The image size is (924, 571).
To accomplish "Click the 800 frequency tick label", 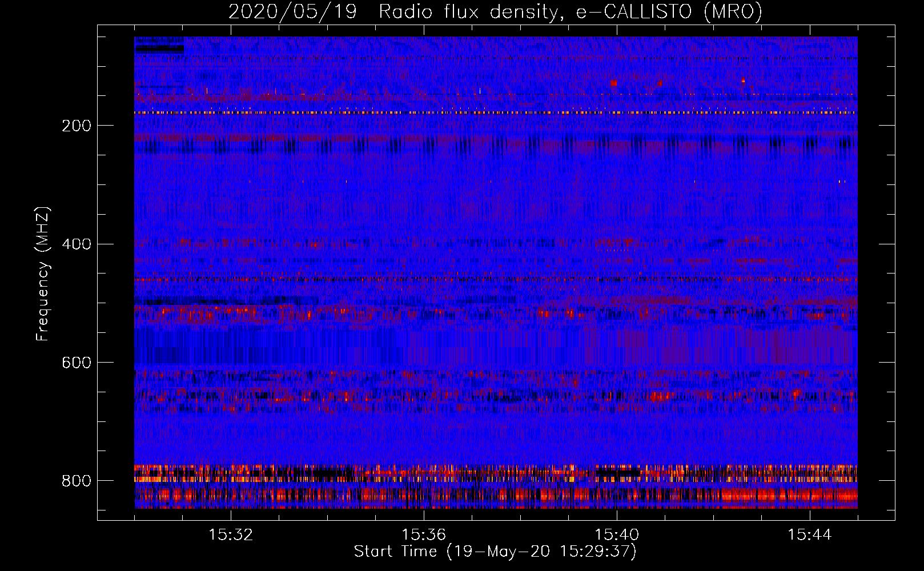I will pos(77,481).
